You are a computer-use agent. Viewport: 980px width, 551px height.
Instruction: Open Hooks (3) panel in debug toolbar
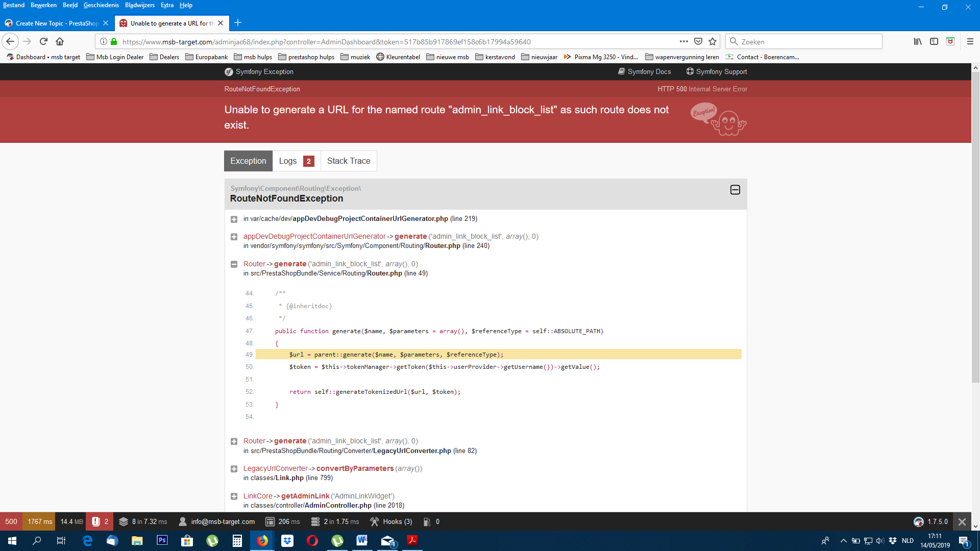coord(391,521)
